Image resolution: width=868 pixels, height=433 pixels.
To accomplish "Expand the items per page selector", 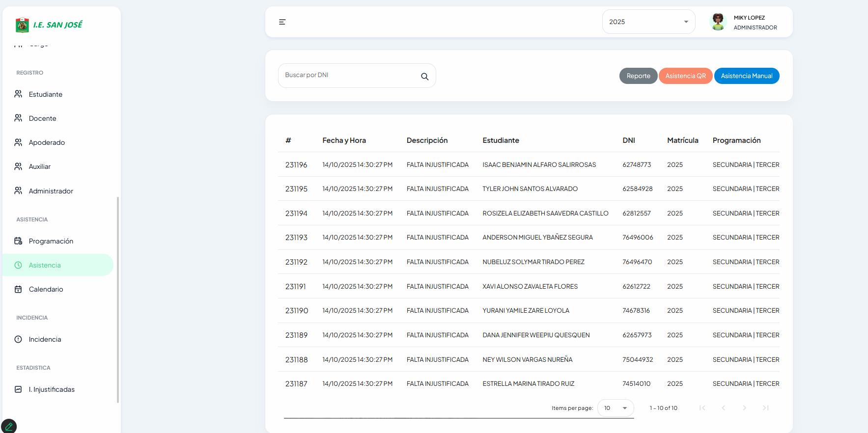I will [616, 408].
